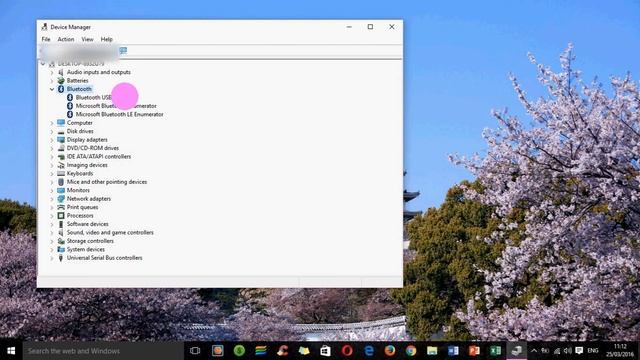Click the volume icon in system tray
Screen dimensions: 640x360
coord(568,351)
